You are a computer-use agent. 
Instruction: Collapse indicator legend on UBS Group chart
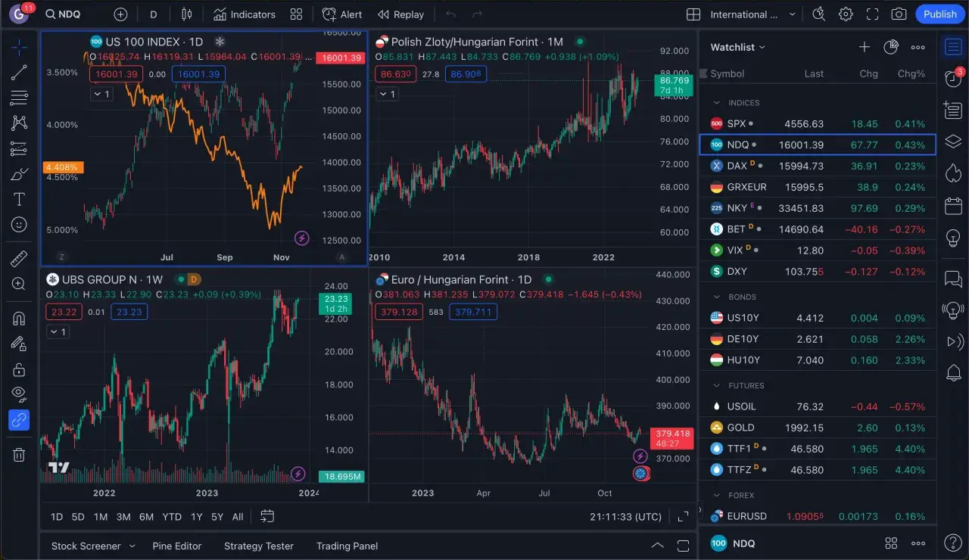[58, 331]
